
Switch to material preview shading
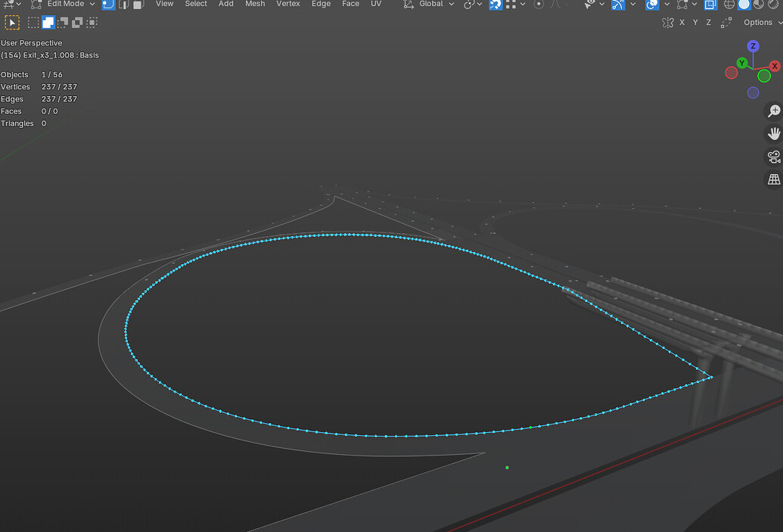tap(759, 5)
